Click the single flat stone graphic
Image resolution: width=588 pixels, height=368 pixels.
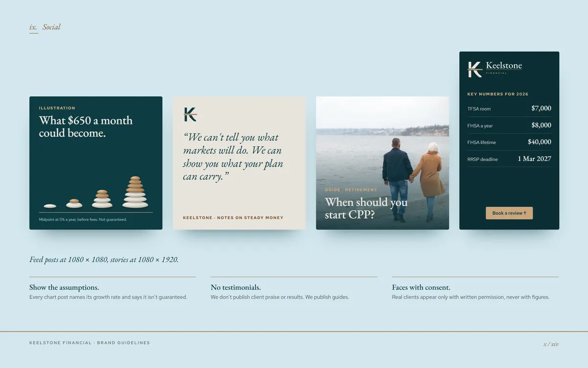pos(50,206)
